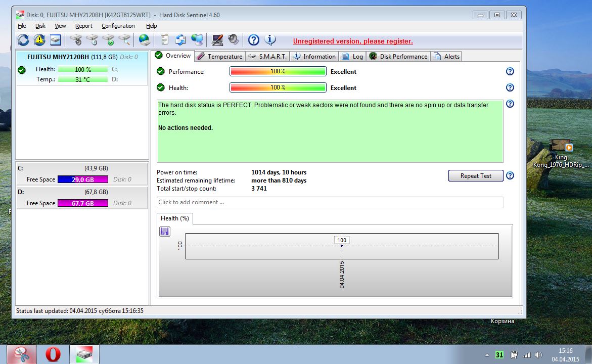Click the Repeat Test button

click(476, 175)
